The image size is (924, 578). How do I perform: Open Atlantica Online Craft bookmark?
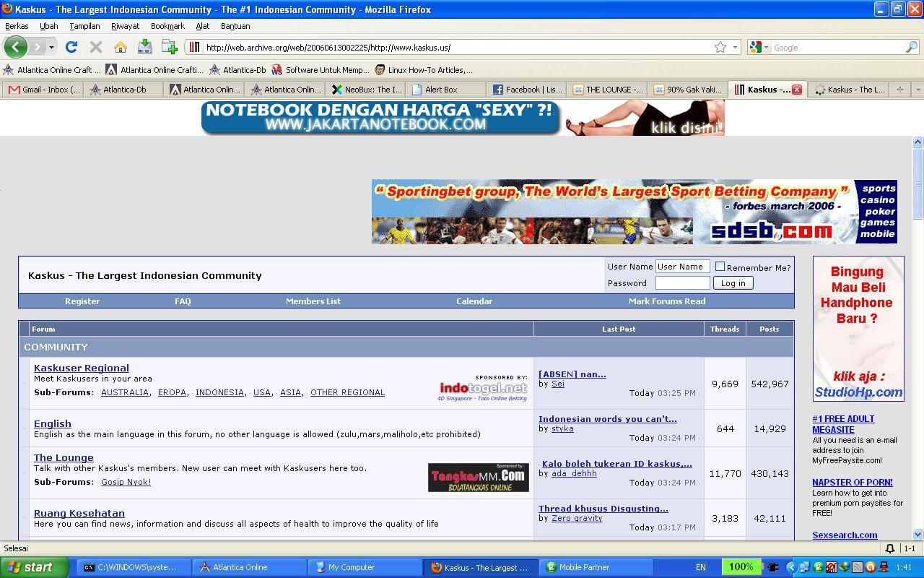pyautogui.click(x=52, y=70)
